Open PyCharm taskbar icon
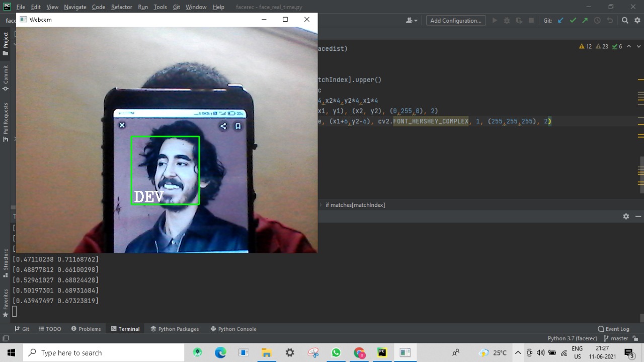Screen dimensions: 644x362 pyautogui.click(x=382, y=352)
